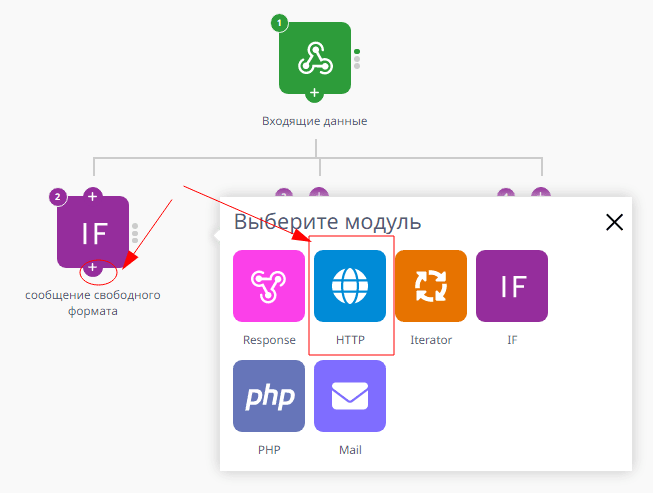Viewport: 653px width, 493px height.
Task: Click the "Входящие данные" node label
Action: [314, 122]
